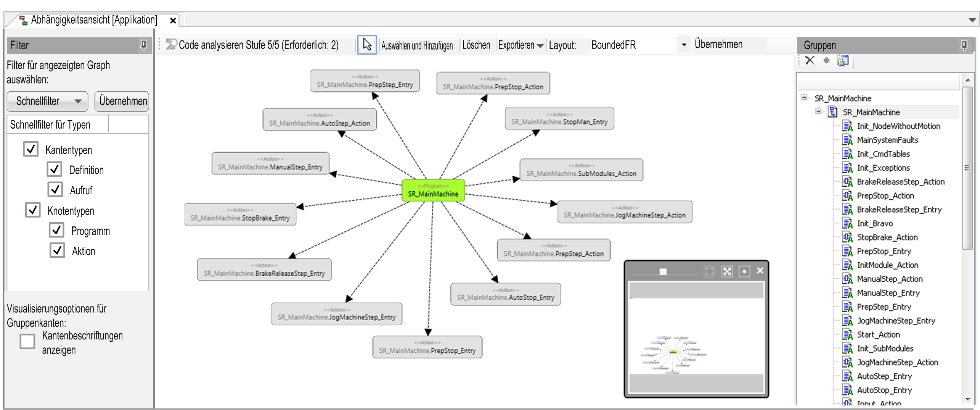Click the MainSystemFaults icon in tree
The width and height of the screenshot is (980, 410).
pyautogui.click(x=847, y=140)
